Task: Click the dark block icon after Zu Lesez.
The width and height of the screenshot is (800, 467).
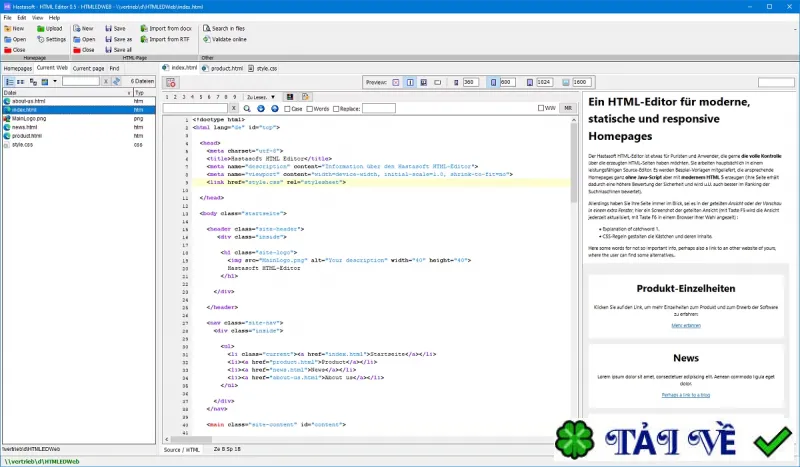Action: pos(290,97)
